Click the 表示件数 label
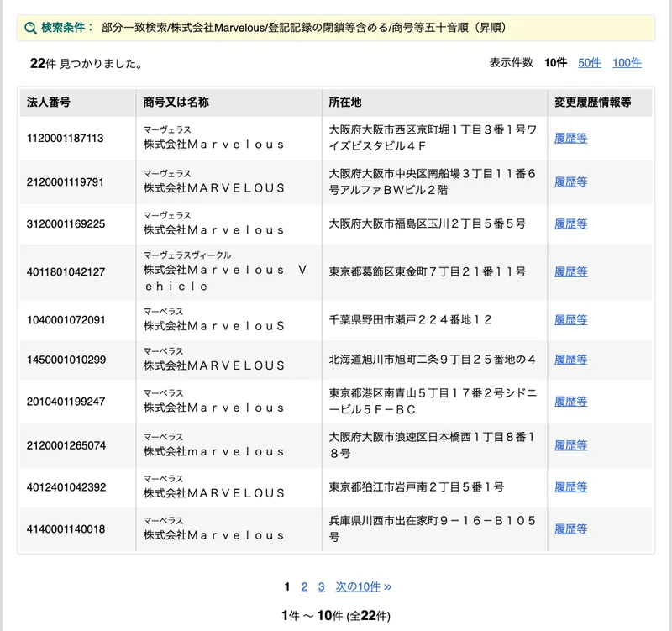Screen dimensions: 672x631 [512, 62]
